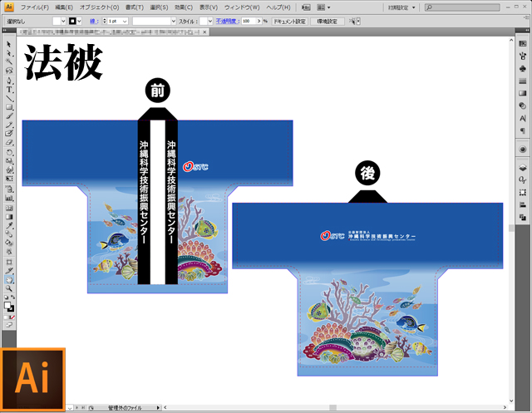Open the Pathfinder panel icon
The width and height of the screenshot is (532, 413).
[523, 218]
